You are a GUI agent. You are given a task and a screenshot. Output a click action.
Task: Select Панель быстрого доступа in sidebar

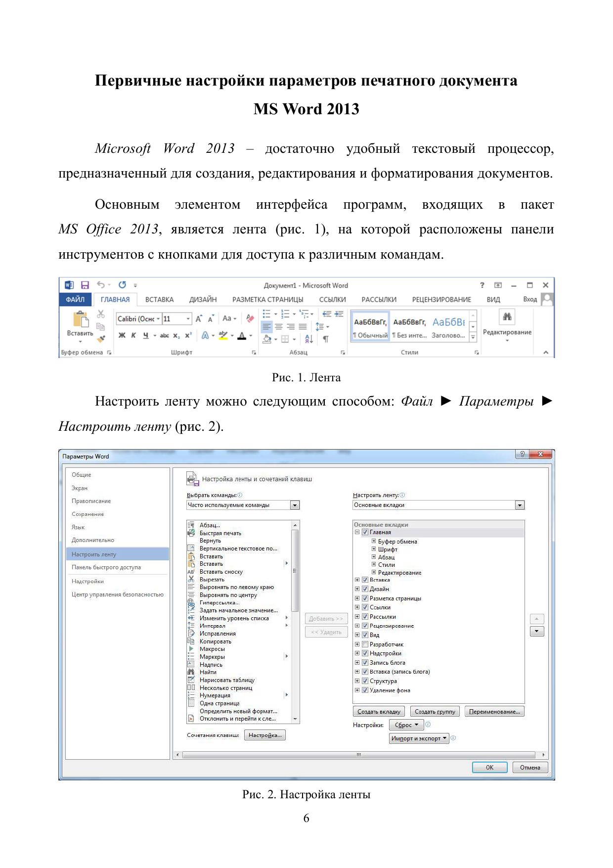pyautogui.click(x=106, y=567)
